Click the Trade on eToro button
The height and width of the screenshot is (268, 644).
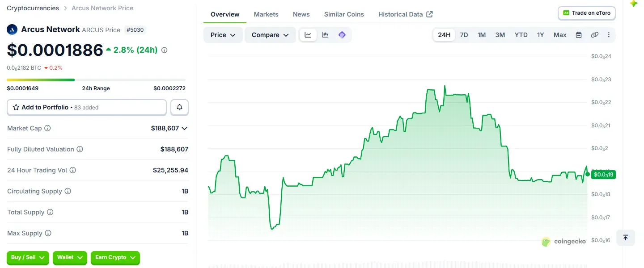tap(587, 13)
